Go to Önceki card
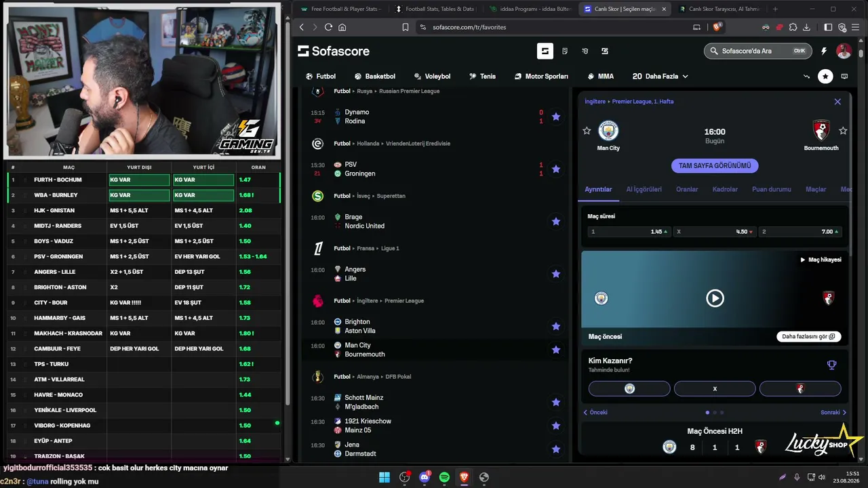The width and height of the screenshot is (868, 488). click(x=595, y=412)
